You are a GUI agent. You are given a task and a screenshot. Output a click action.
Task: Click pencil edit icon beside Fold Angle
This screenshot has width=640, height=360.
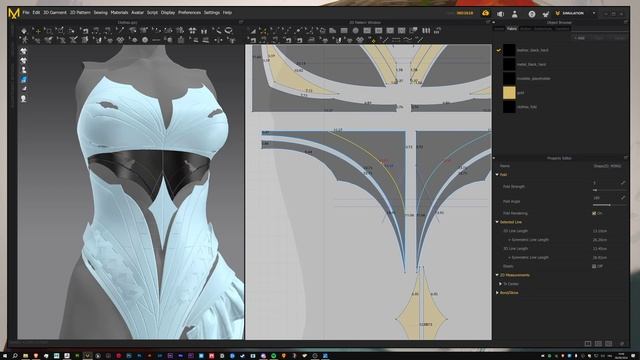click(x=623, y=198)
